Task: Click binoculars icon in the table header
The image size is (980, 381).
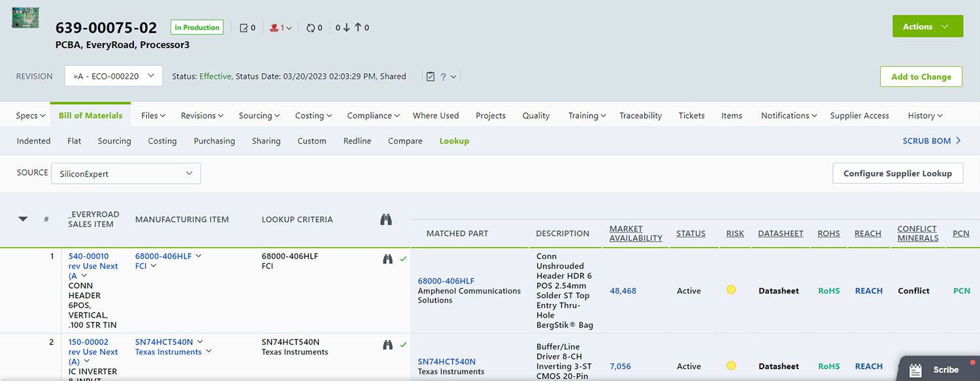Action: [386, 220]
